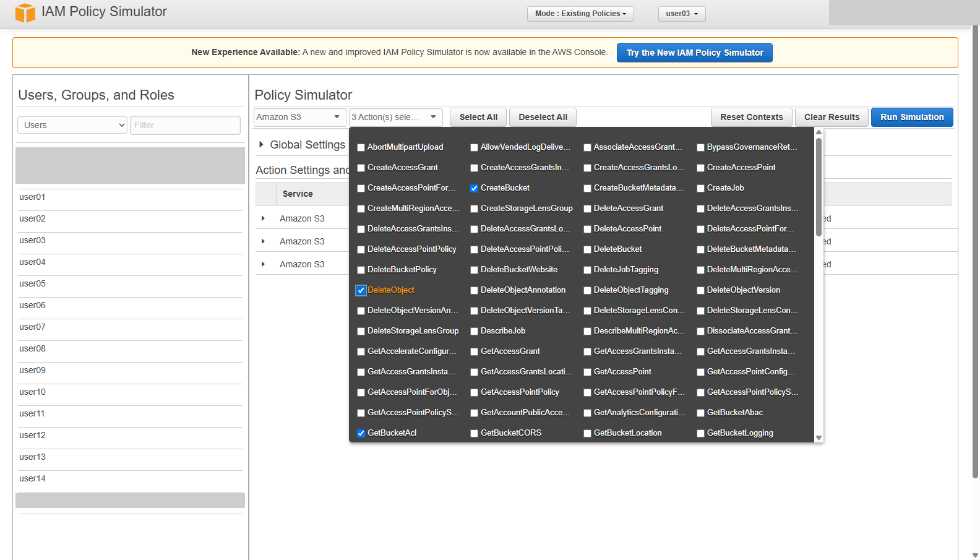Open the user03 account dropdown
This screenshot has width=980, height=560.
(x=682, y=14)
